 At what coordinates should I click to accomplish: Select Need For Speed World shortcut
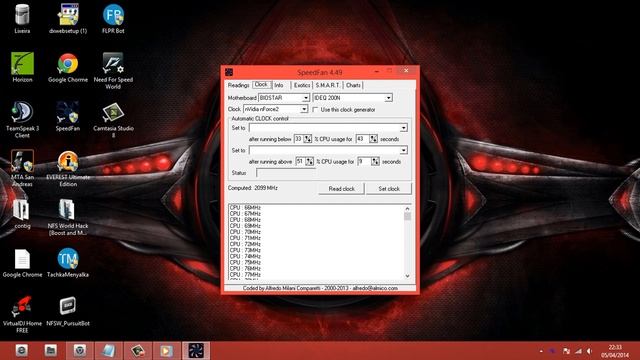tap(113, 71)
